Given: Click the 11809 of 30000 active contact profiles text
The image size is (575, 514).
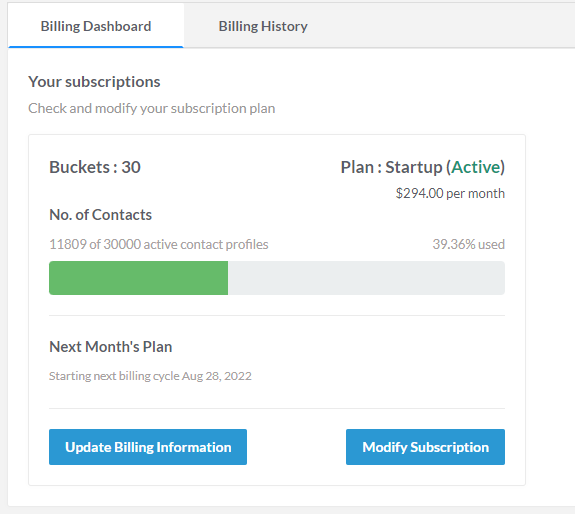Looking at the screenshot, I should pyautogui.click(x=159, y=244).
